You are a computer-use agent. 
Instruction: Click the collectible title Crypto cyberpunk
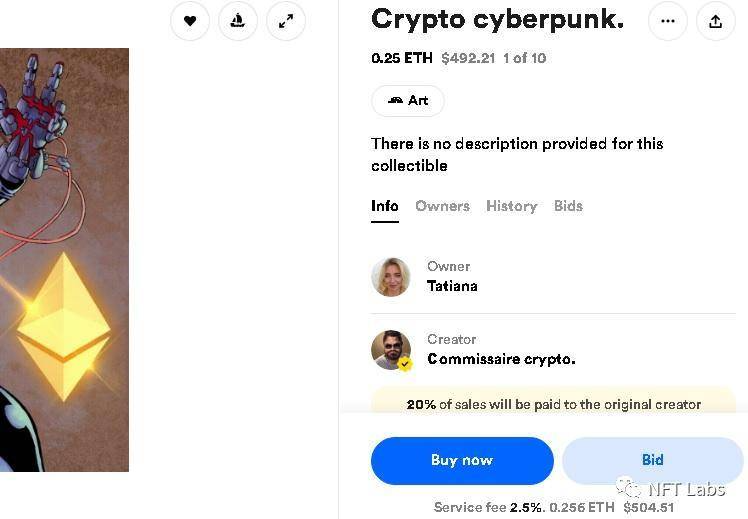[497, 20]
